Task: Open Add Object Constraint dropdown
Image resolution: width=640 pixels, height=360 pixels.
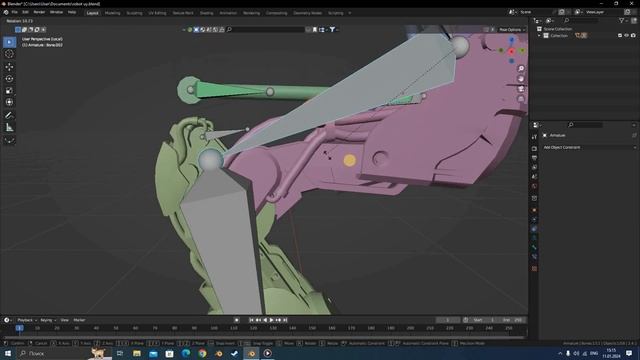Action: 589,147
